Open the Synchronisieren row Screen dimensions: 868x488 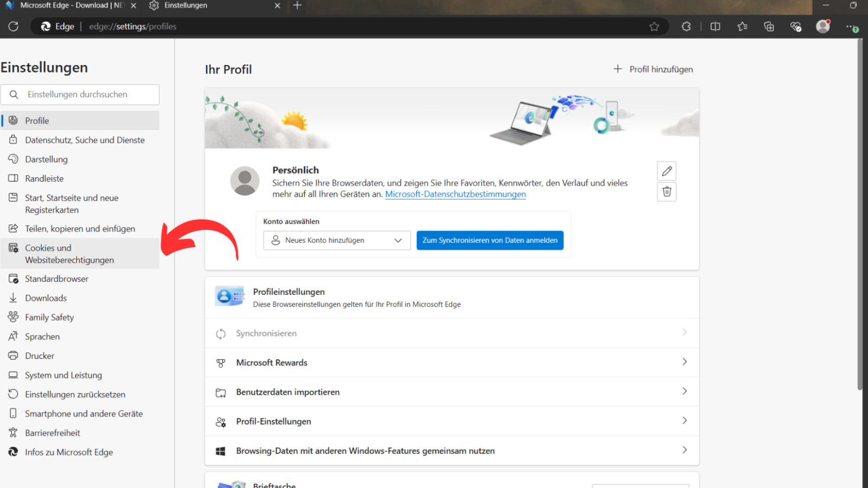point(452,333)
